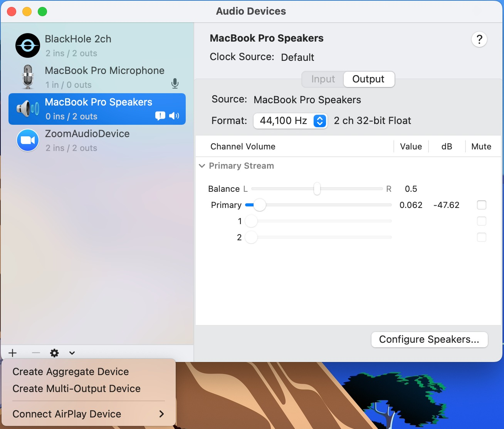Image resolution: width=504 pixels, height=429 pixels.
Task: Open the gear actions menu
Action: [55, 353]
